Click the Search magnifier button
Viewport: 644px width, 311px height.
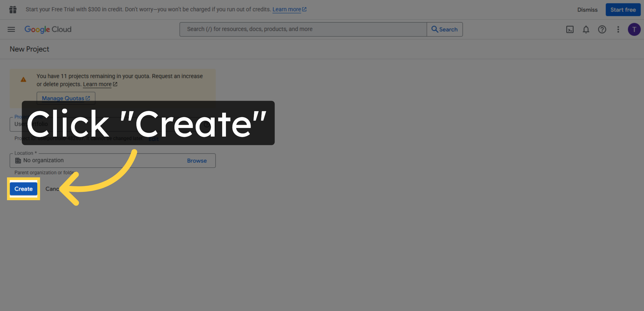tap(444, 29)
